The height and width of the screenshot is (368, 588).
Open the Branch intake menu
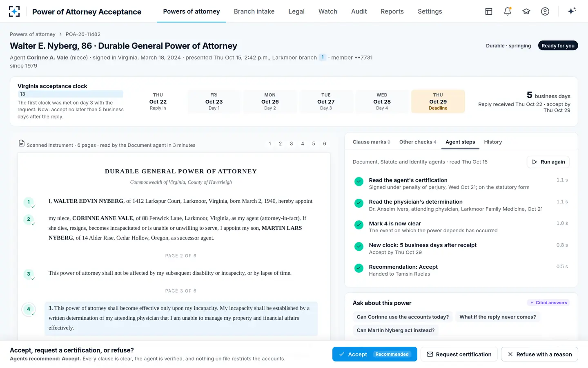pyautogui.click(x=254, y=11)
